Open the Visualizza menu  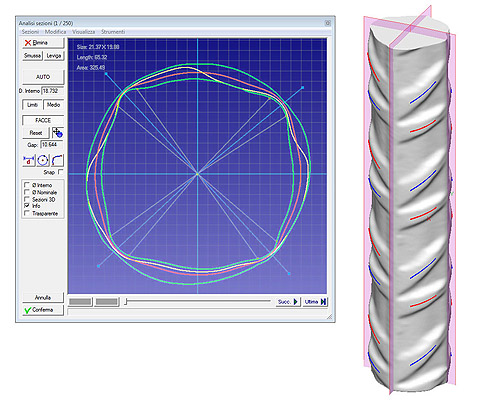pyautogui.click(x=83, y=32)
